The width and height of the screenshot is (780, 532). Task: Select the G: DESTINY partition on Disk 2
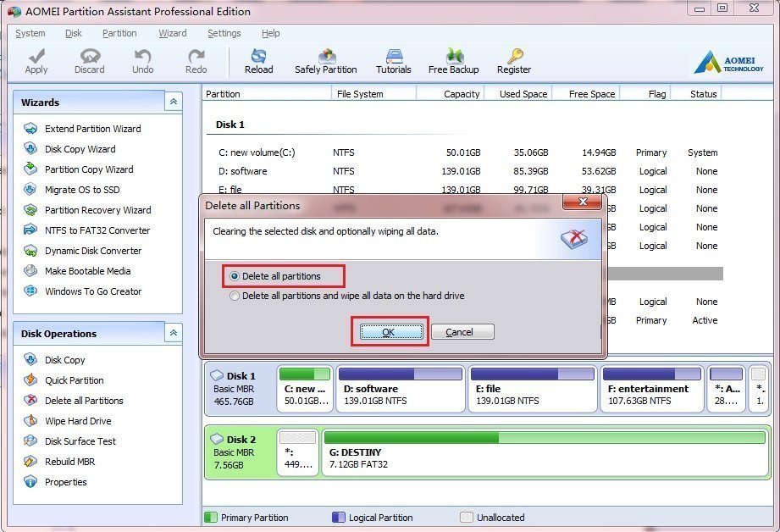[x=545, y=452]
